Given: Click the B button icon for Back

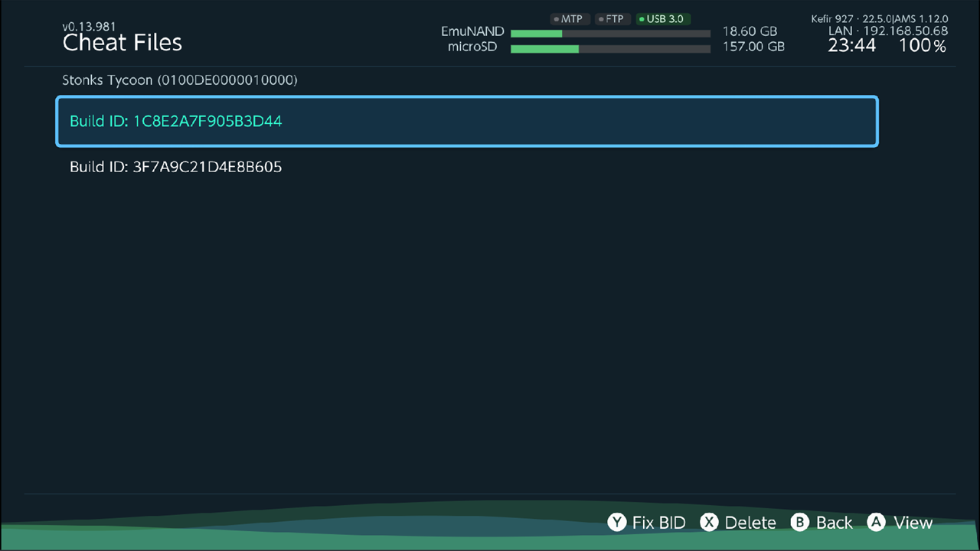Looking at the screenshot, I should [800, 522].
